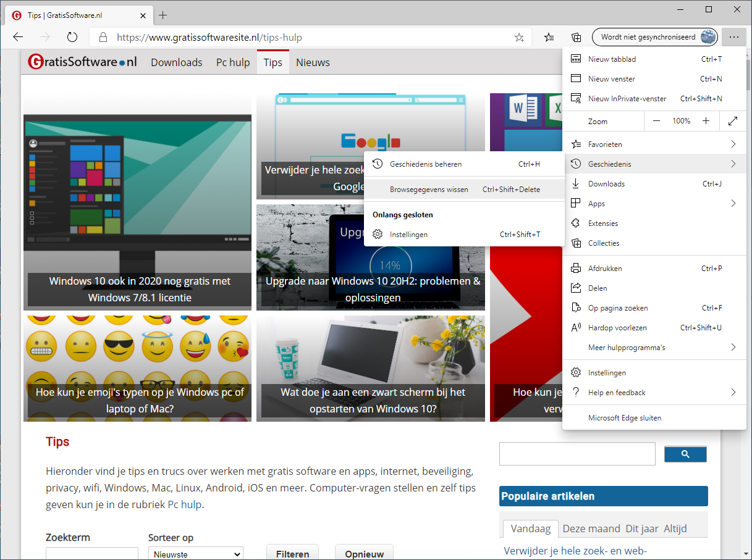The width and height of the screenshot is (752, 560).
Task: Click the Collections toolbar icon
Action: coord(576,37)
